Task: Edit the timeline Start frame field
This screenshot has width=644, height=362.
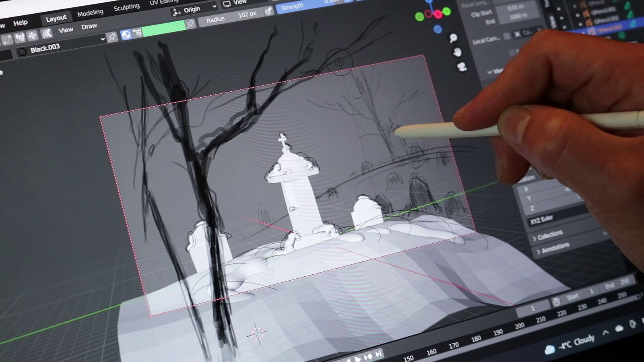Action: tap(580, 294)
